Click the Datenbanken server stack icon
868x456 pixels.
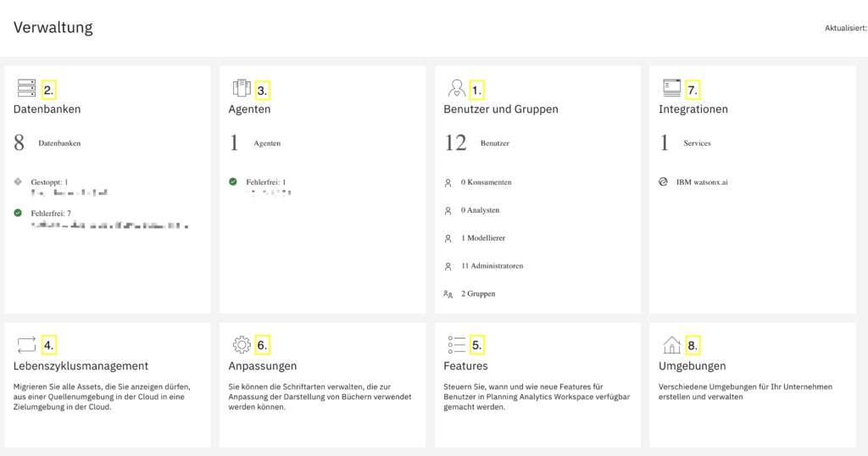tap(26, 88)
